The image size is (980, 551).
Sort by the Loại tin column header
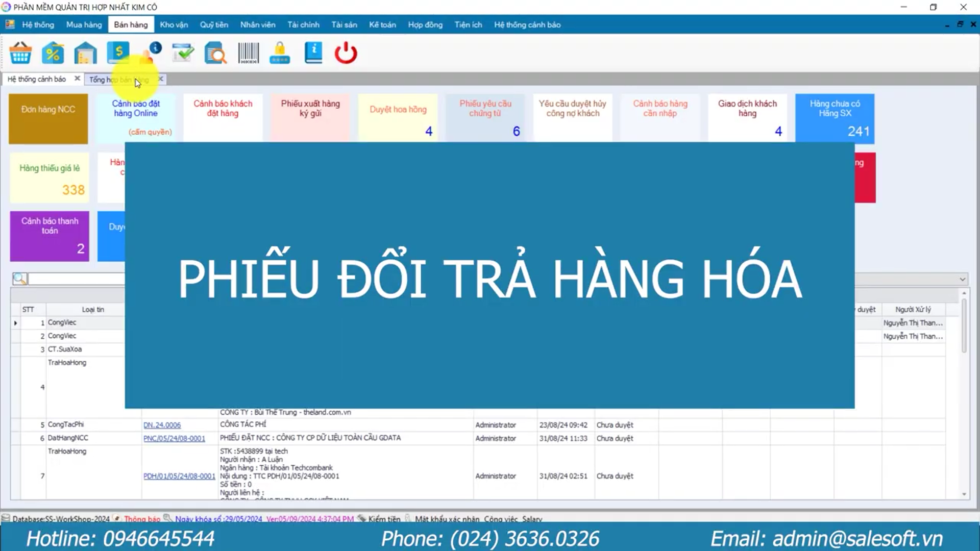pos(93,309)
